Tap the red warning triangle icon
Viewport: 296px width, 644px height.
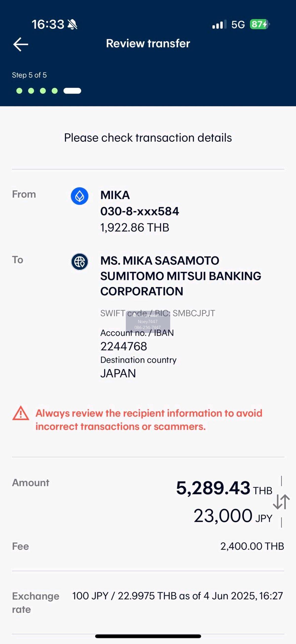(21, 413)
